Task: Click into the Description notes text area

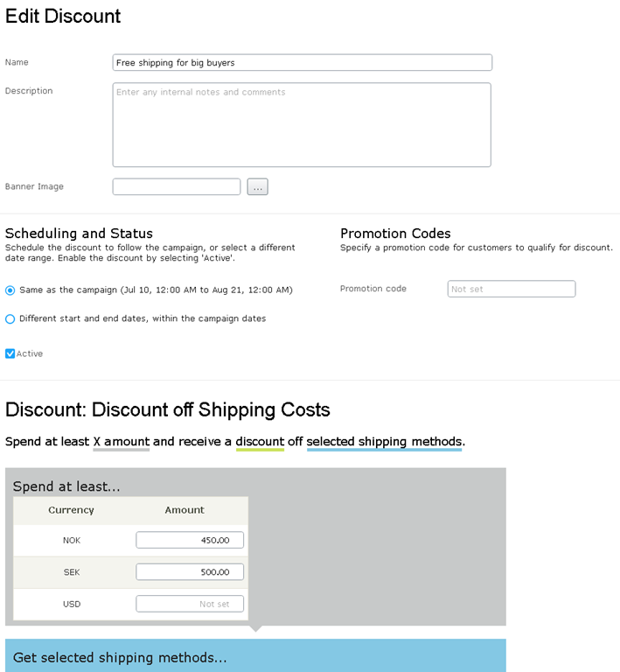Action: point(302,124)
